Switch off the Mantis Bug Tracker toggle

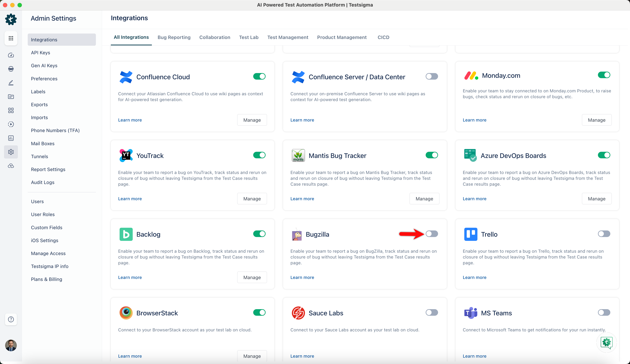tap(432, 155)
